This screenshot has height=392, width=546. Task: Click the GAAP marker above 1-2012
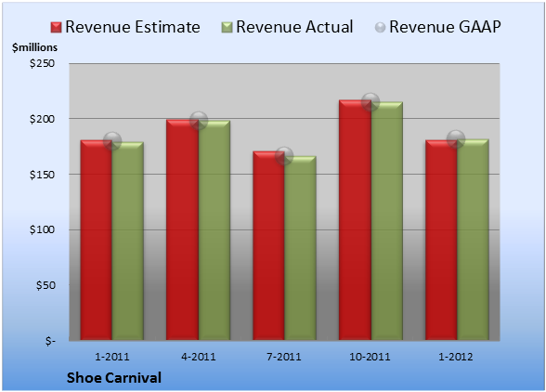click(x=456, y=139)
